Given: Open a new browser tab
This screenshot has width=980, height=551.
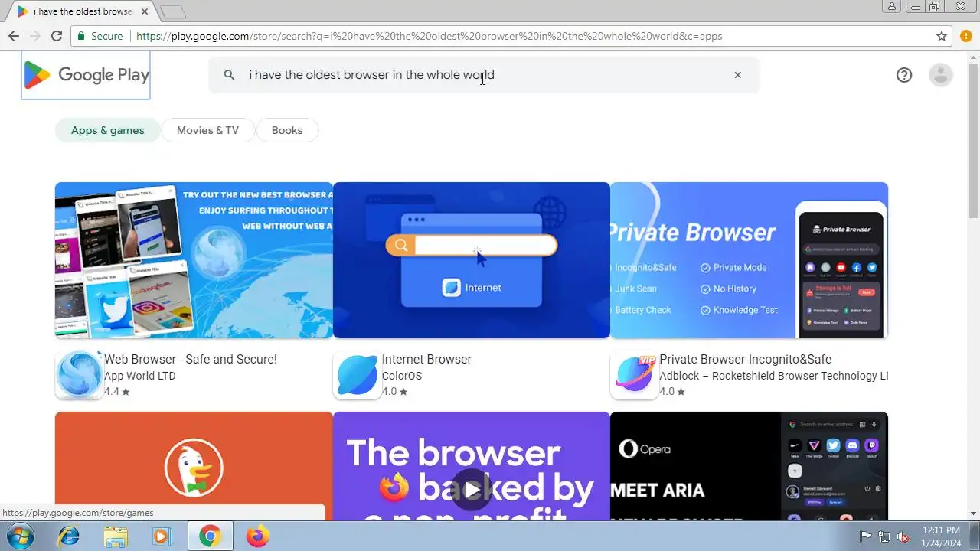Looking at the screenshot, I should (174, 11).
